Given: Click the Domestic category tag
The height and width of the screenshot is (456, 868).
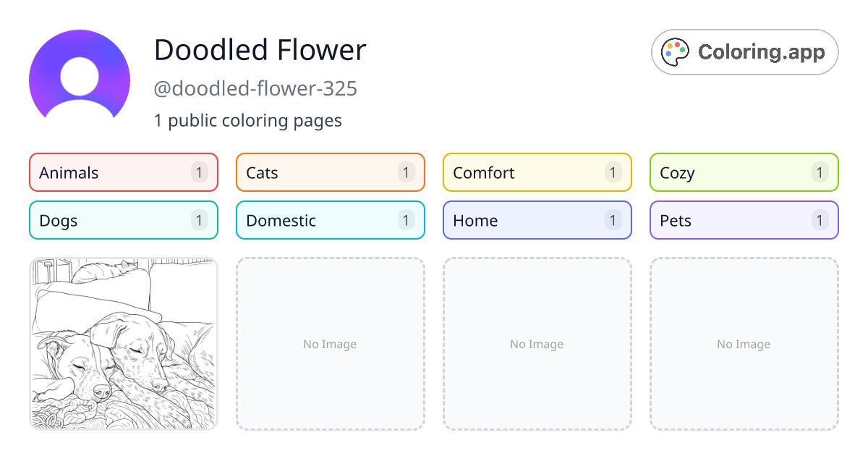Looking at the screenshot, I should pos(331,220).
